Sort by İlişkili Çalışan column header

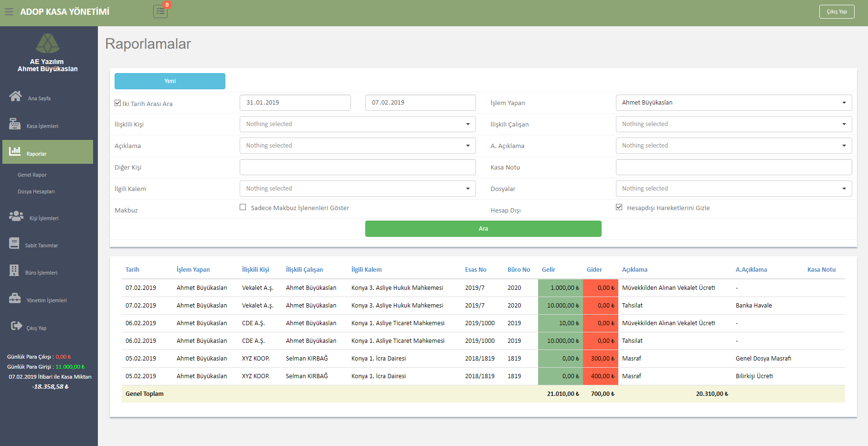coord(305,270)
